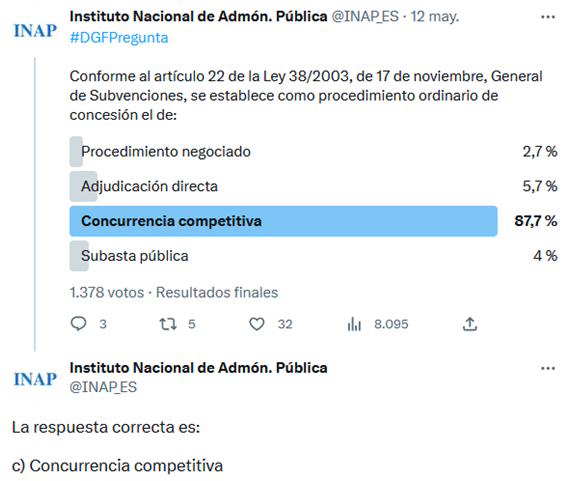Click the 8.095 views count

pos(391,324)
